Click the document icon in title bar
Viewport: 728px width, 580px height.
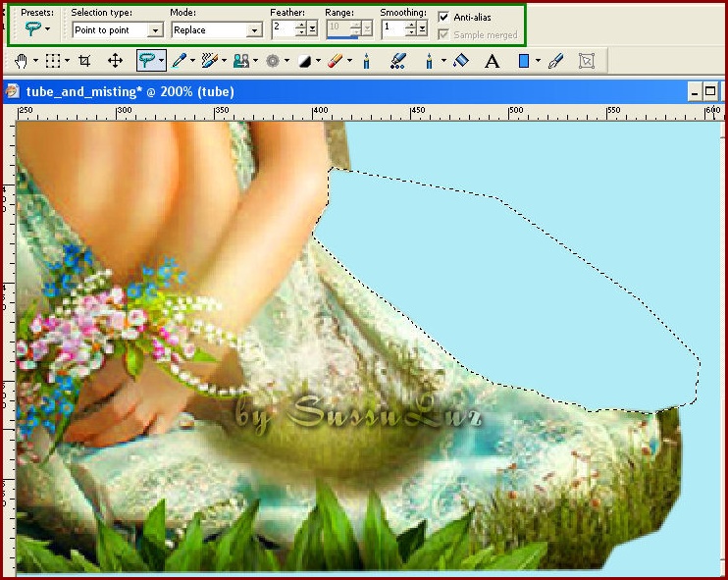point(13,91)
